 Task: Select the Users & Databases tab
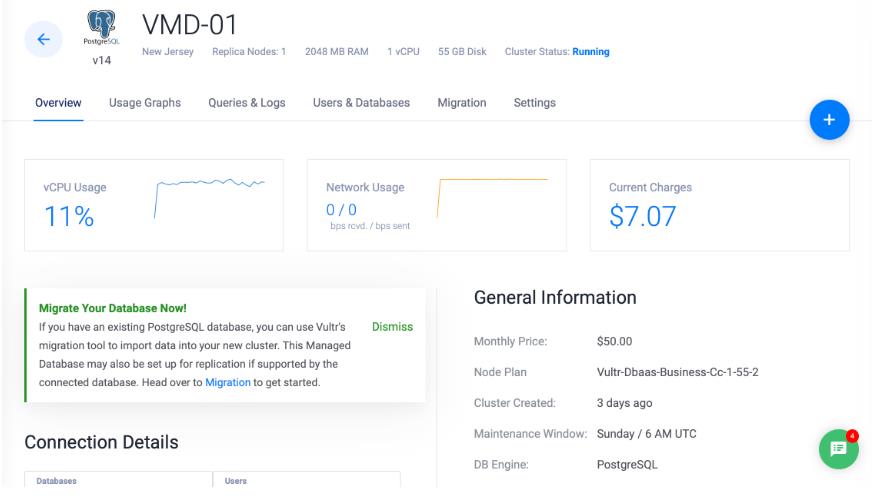coord(361,103)
